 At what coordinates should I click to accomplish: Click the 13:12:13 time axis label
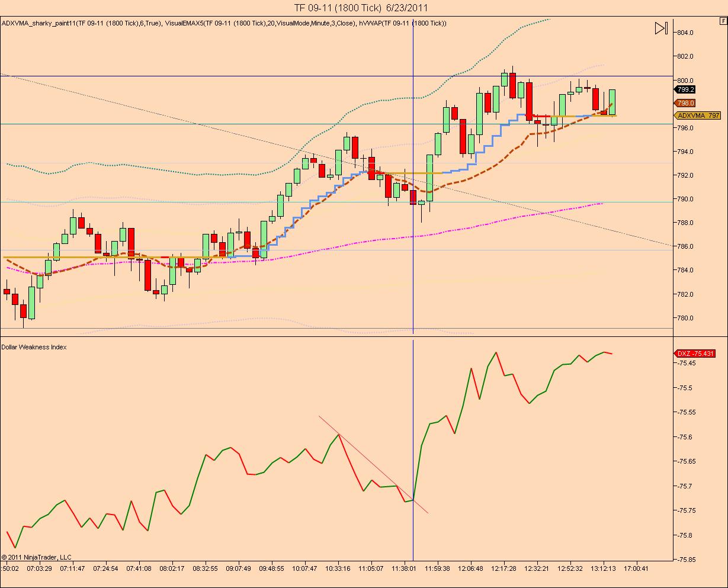pyautogui.click(x=603, y=568)
